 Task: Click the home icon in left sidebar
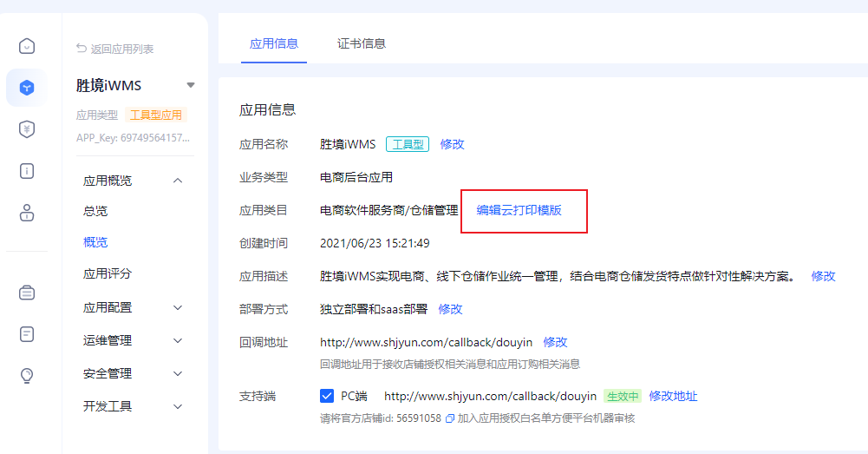[x=27, y=46]
